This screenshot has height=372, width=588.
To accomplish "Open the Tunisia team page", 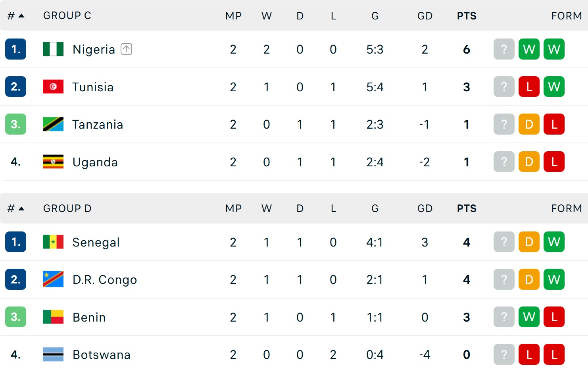I will click(93, 87).
